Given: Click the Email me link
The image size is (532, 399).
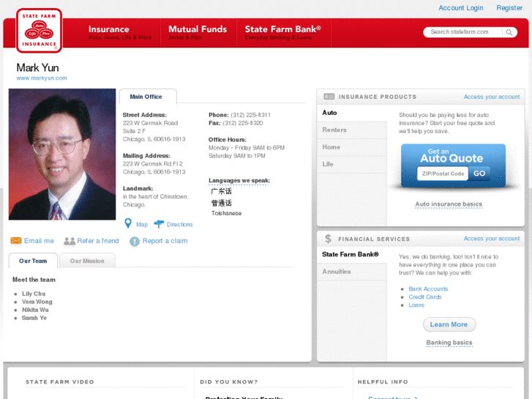Looking at the screenshot, I should click(39, 241).
